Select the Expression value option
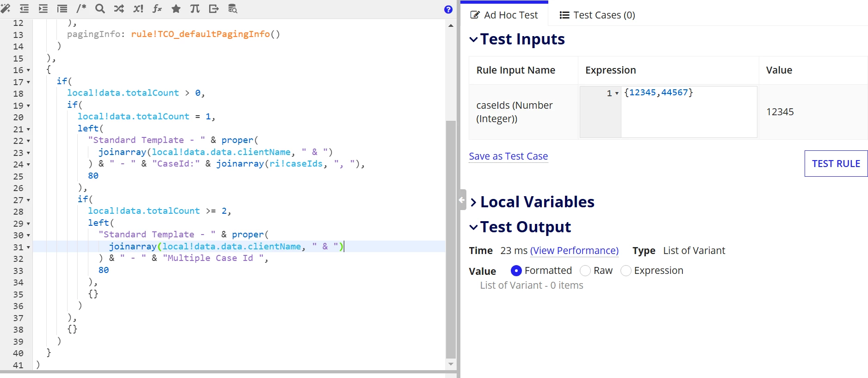 pyautogui.click(x=626, y=271)
